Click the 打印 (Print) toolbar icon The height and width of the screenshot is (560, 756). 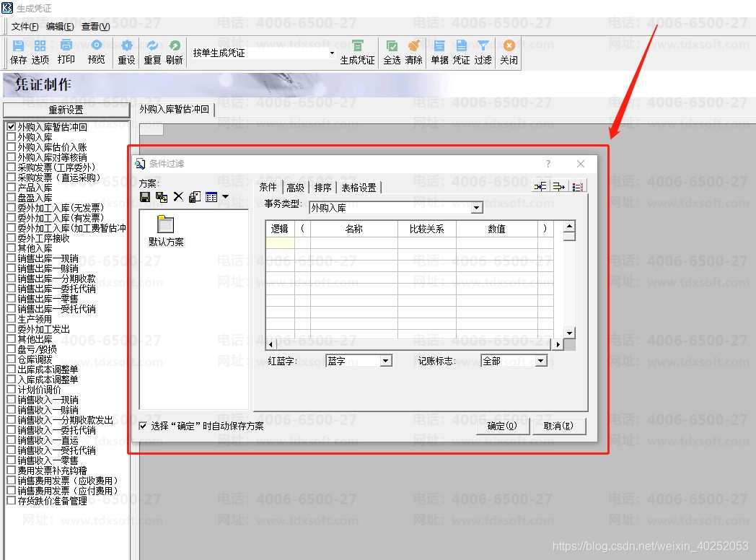(x=66, y=52)
